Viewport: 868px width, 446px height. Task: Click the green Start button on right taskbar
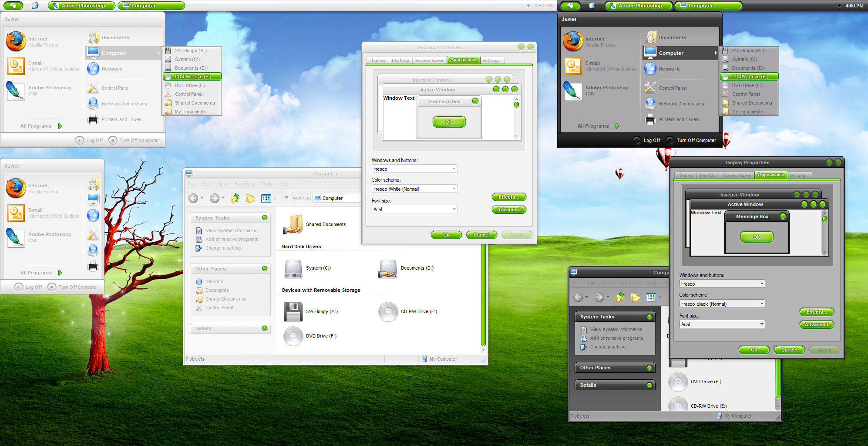(570, 5)
